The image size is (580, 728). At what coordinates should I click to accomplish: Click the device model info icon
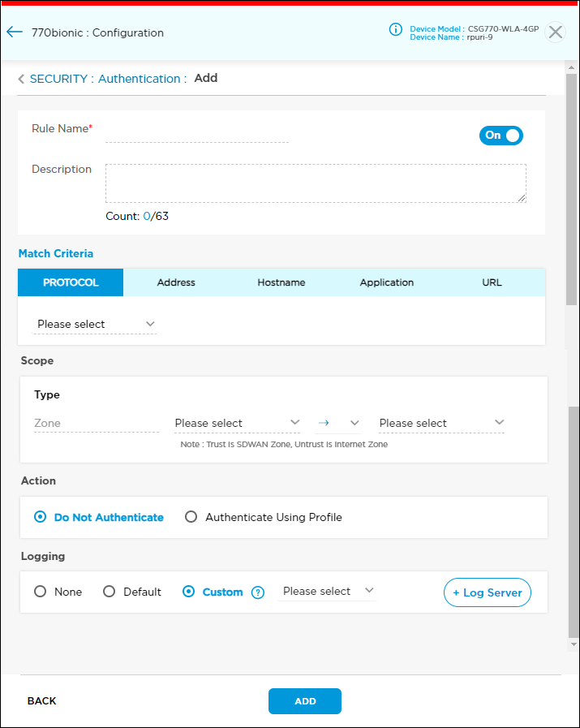pyautogui.click(x=395, y=29)
